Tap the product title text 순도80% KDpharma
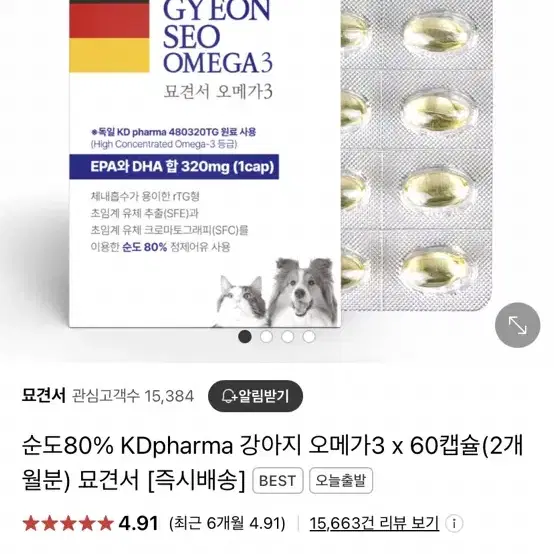The image size is (554, 554). point(128,446)
